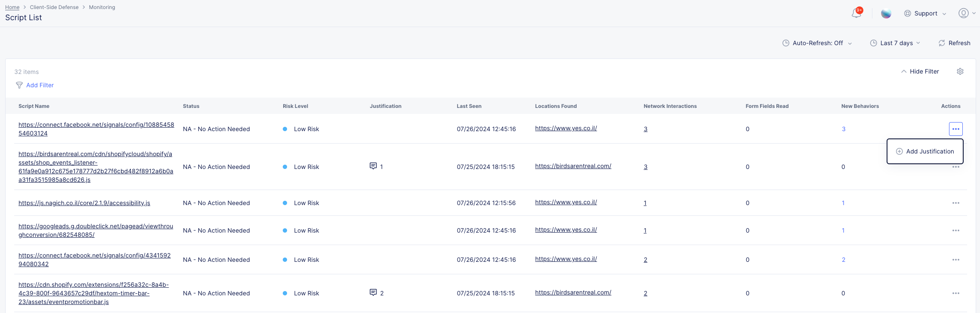Open the notifications bell icon

click(856, 13)
